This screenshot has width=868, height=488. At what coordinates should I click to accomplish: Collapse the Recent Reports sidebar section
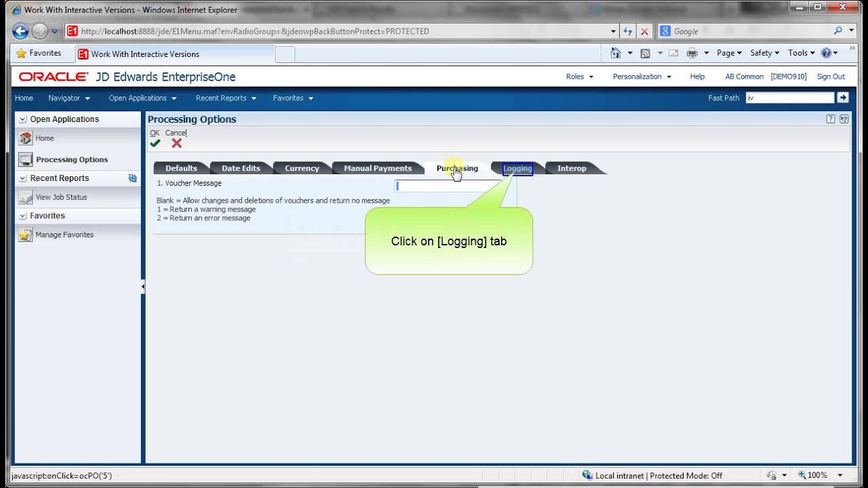[23, 178]
